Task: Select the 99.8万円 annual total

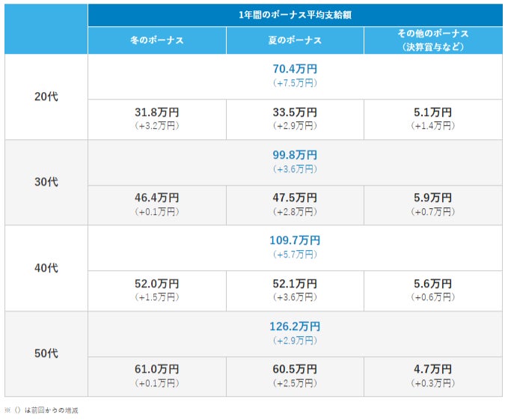Action: coord(295,155)
